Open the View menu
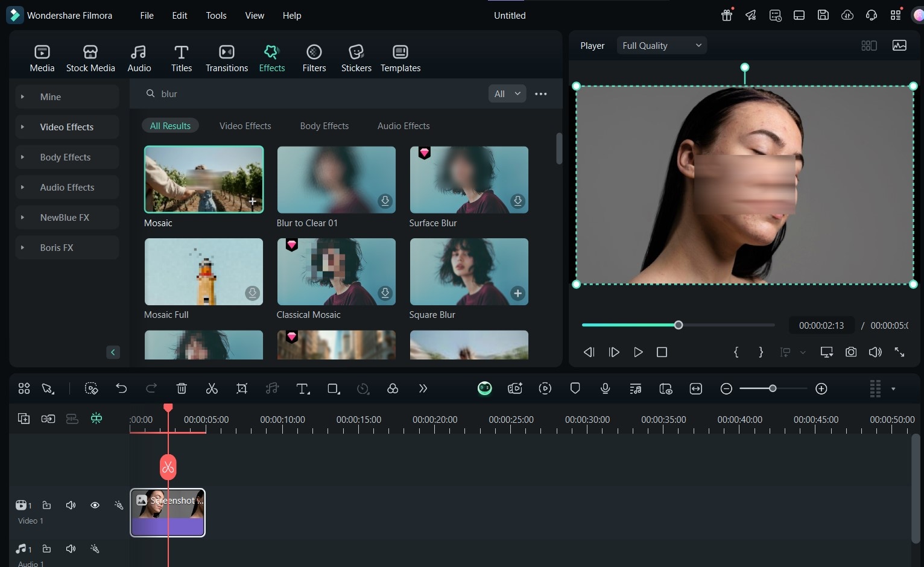 point(255,16)
